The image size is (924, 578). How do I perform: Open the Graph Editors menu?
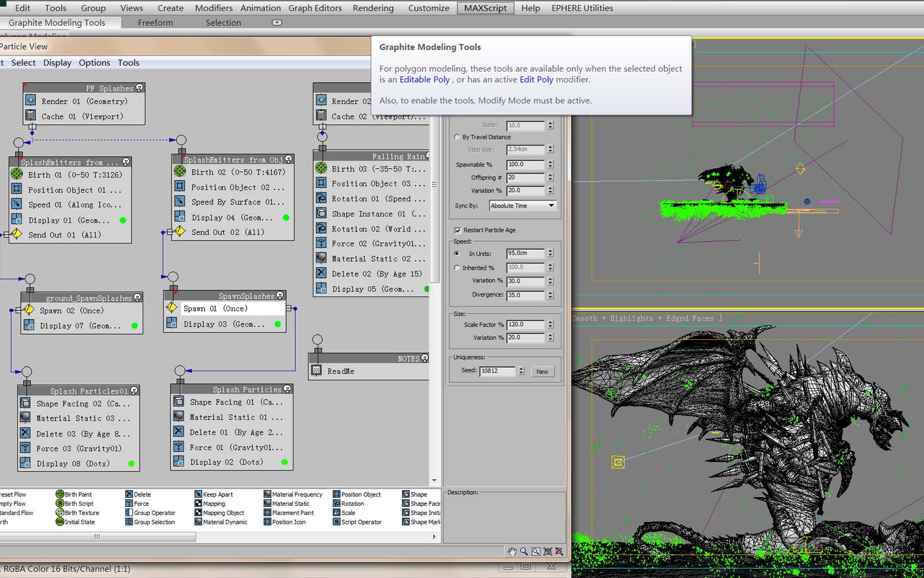(315, 8)
